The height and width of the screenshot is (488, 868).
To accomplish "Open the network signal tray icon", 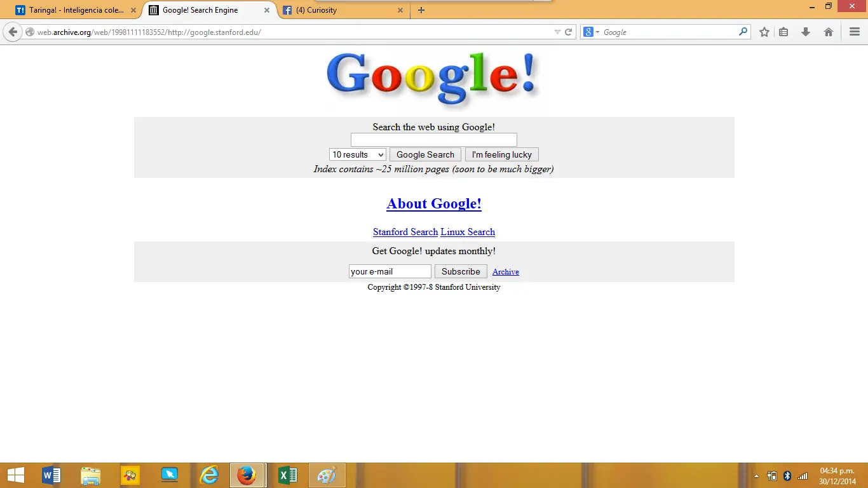I will (803, 476).
